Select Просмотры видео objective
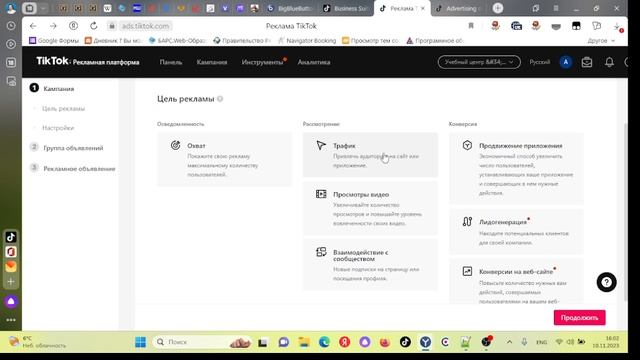640x360 pixels. tap(370, 209)
